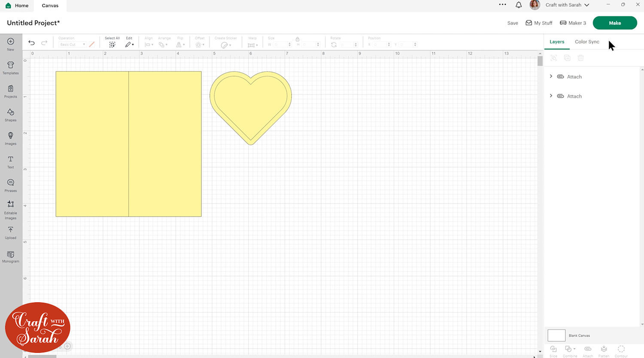644x358 pixels.
Task: Open the Combine dropdown
Action: click(570, 349)
